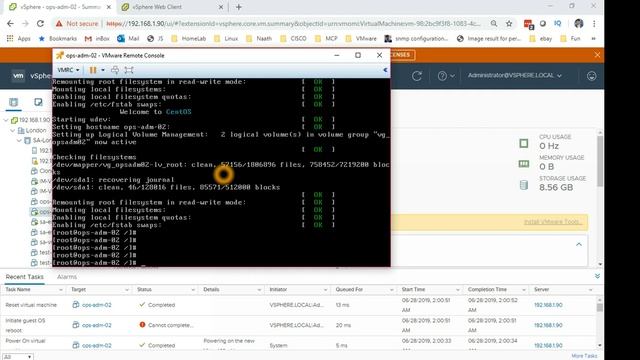Image resolution: width=640 pixels, height=360 pixels.
Task: Open Linux bookmark folder
Action: 226,38
